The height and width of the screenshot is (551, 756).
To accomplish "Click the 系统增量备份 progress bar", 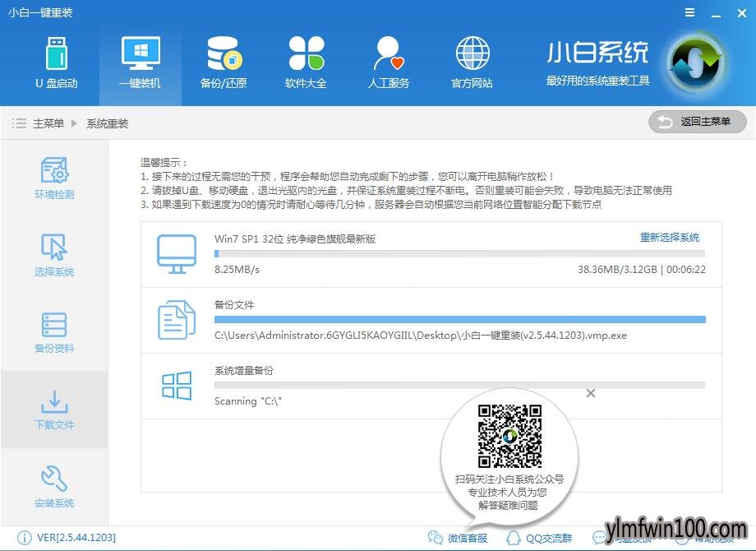I will [459, 385].
